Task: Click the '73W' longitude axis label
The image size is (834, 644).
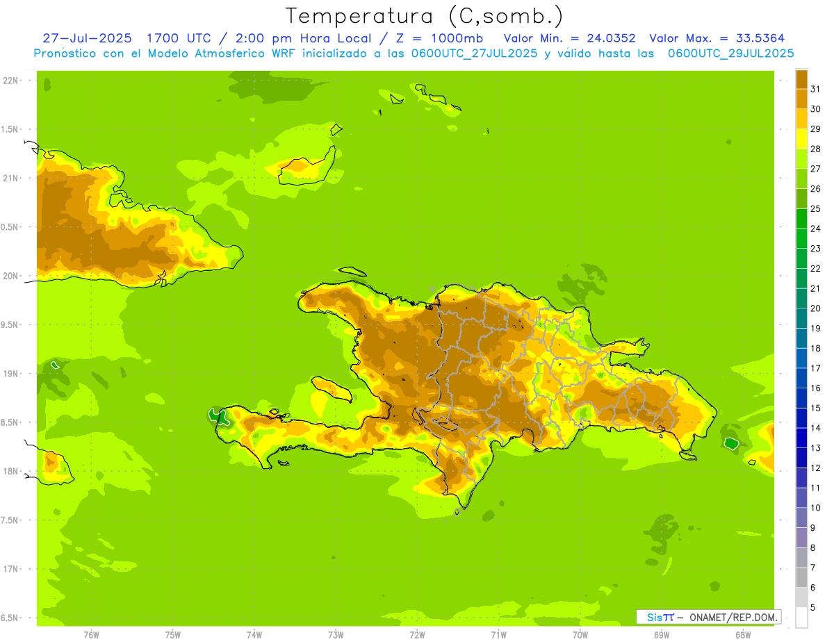Action: (x=336, y=635)
